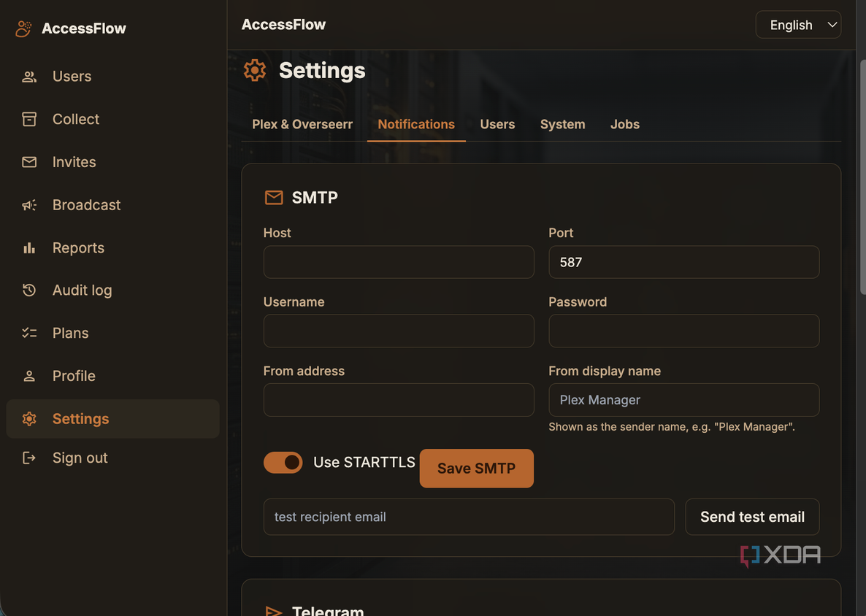Click the AccessFlow title in top header
The height and width of the screenshot is (616, 866).
(283, 25)
